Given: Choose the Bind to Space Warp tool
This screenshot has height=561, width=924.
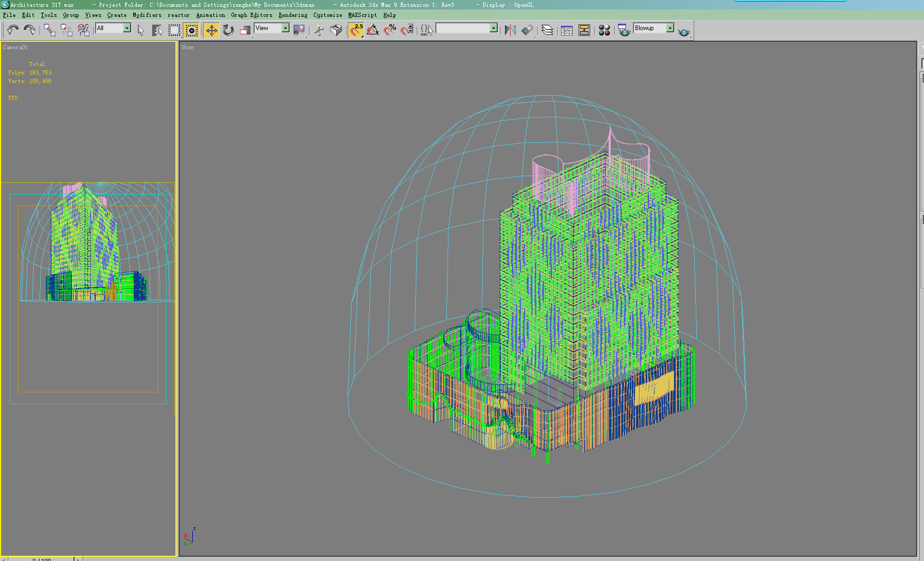Looking at the screenshot, I should (x=83, y=30).
